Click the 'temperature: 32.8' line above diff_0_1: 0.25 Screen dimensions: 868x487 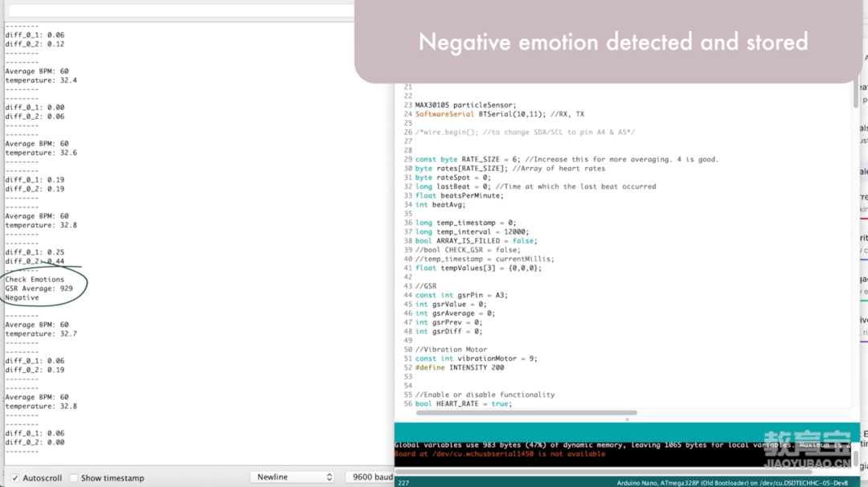41,225
